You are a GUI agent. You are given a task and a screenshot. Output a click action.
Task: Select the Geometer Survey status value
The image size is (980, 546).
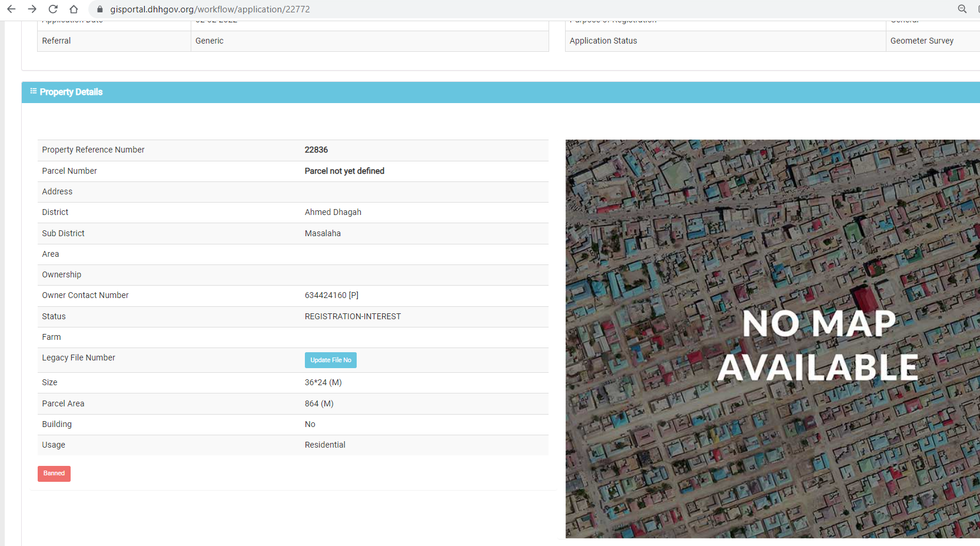click(x=922, y=41)
